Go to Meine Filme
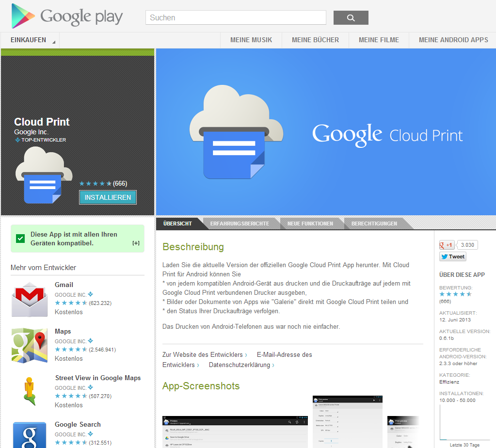 [379, 40]
